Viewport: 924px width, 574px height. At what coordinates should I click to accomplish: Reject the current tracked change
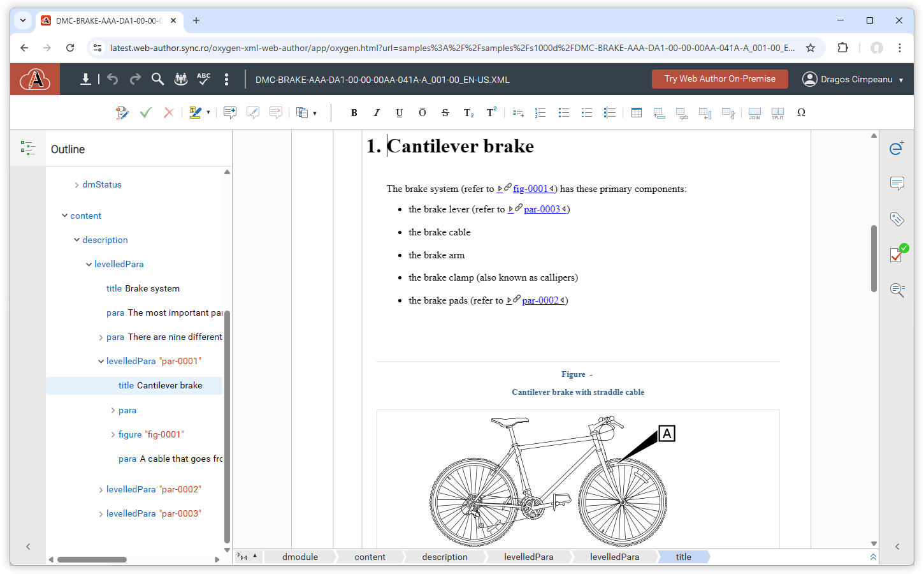pyautogui.click(x=168, y=112)
